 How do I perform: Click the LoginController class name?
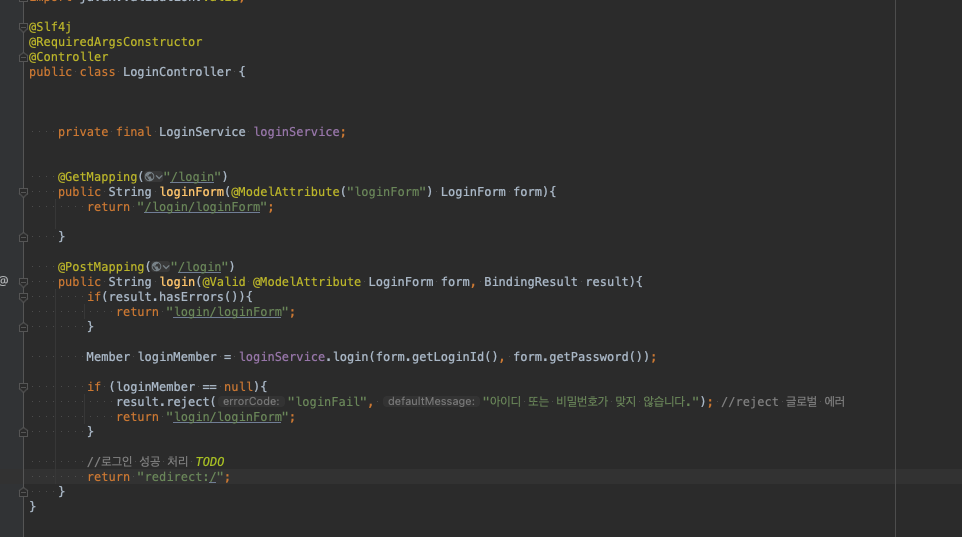coord(177,72)
